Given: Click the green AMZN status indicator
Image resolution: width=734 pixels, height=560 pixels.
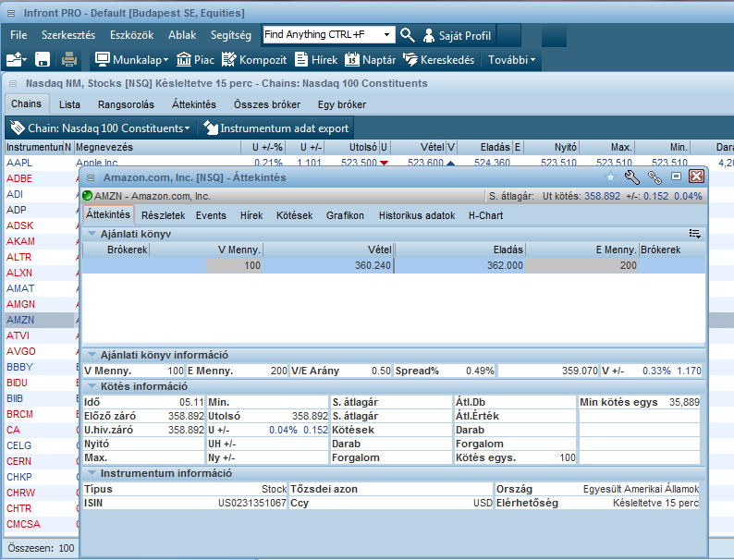Looking at the screenshot, I should (87, 196).
